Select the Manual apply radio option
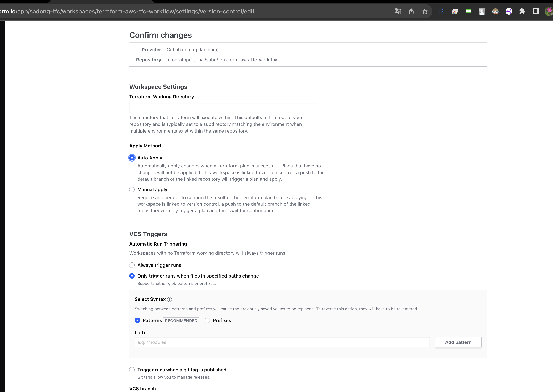Screen dimensions: 553x392 (132, 189)
